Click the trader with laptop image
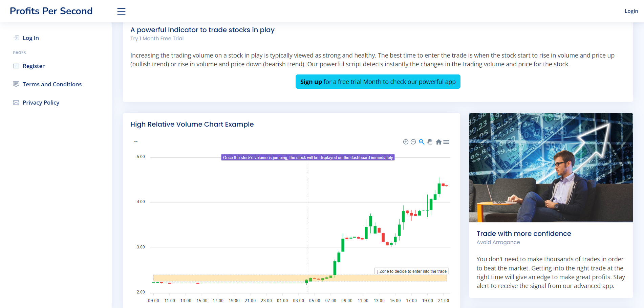 coord(551,168)
